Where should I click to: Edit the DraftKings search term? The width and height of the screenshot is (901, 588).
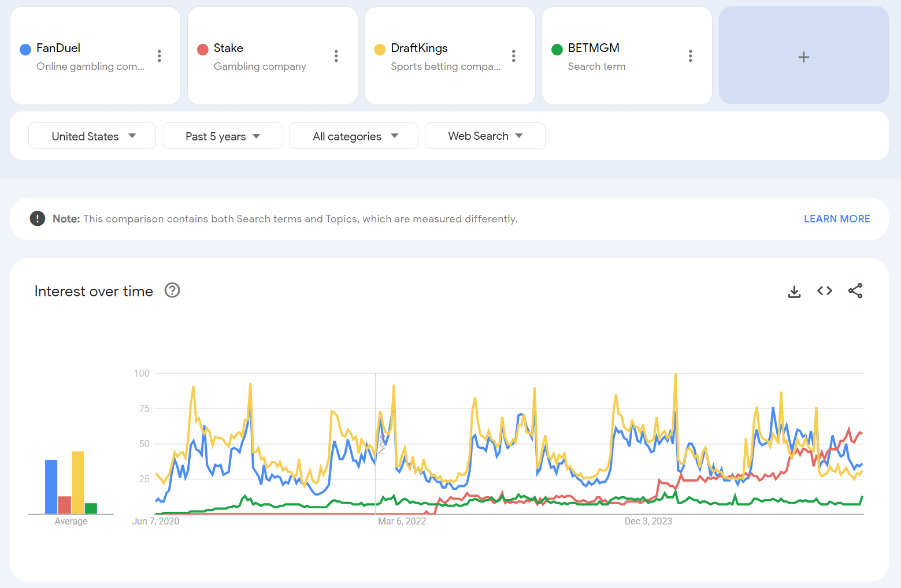[x=419, y=48]
